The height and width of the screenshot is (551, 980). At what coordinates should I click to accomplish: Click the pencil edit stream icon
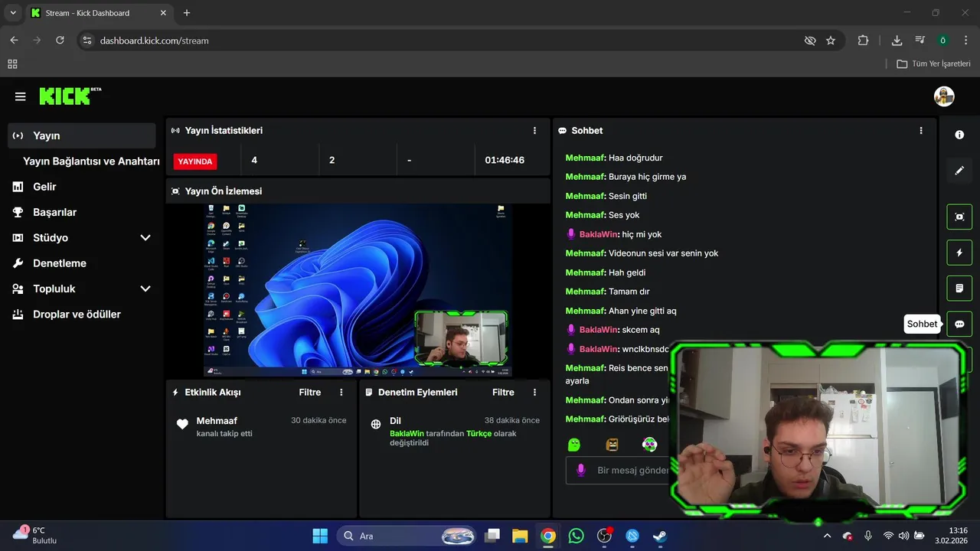959,171
